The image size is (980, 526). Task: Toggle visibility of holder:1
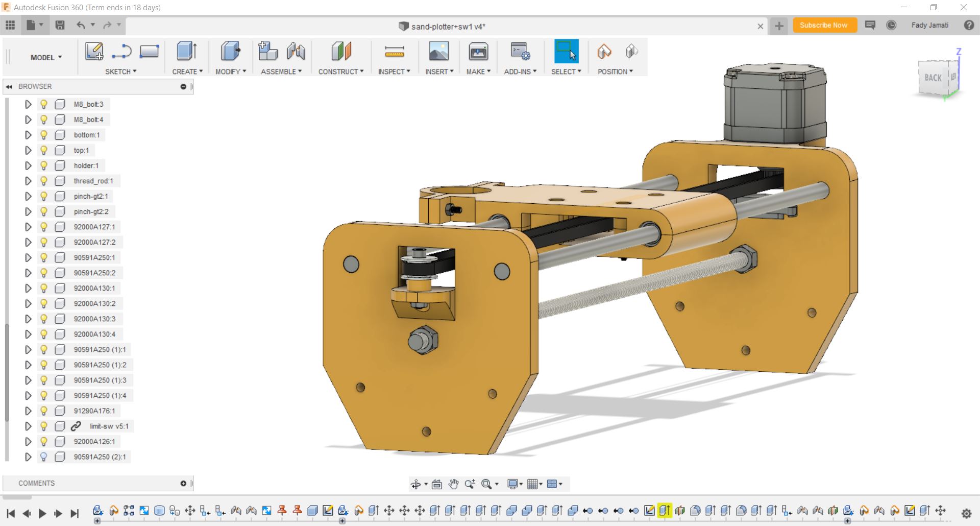coord(44,165)
